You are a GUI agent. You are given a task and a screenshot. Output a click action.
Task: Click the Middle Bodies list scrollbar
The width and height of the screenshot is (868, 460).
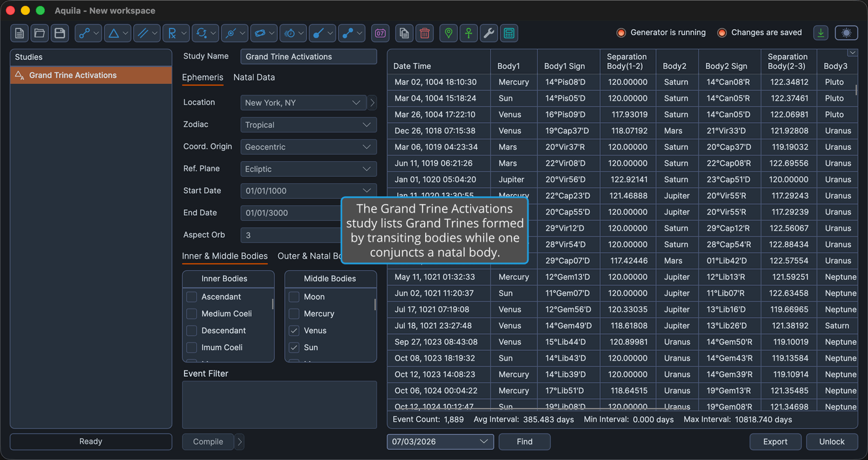coord(375,303)
